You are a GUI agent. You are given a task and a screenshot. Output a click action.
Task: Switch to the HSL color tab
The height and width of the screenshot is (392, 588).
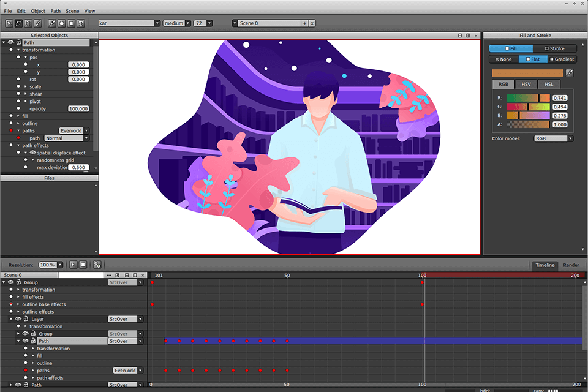tap(549, 84)
